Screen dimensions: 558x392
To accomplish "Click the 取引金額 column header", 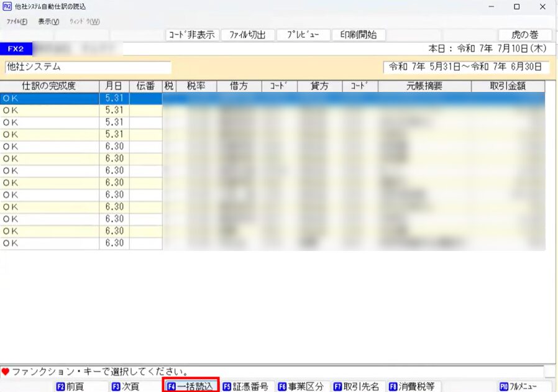I will tap(508, 86).
